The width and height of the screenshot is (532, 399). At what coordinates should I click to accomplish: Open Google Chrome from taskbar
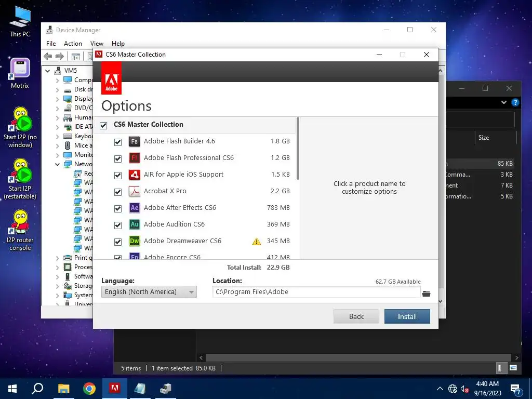pos(89,389)
